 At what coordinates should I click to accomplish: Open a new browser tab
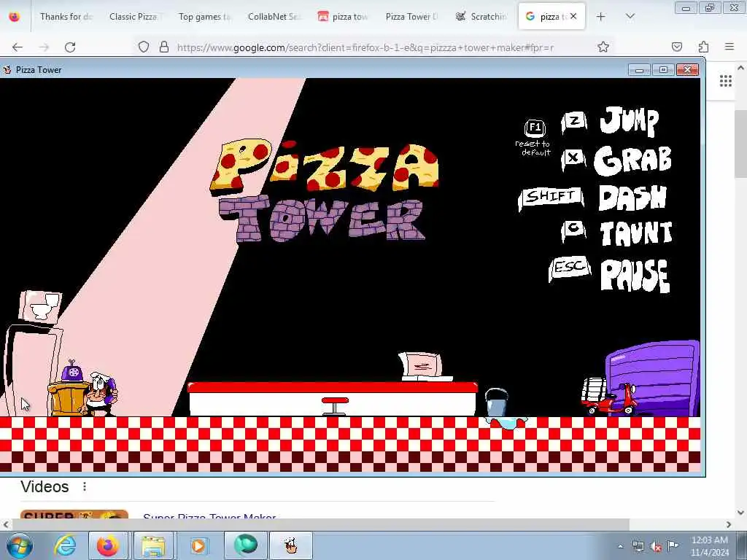601,17
